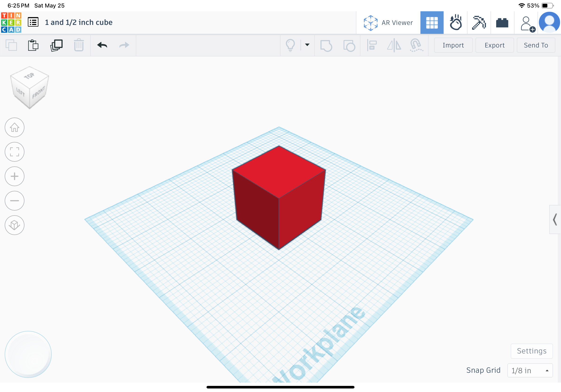
Task: Rename the design title '1 and 1/2 inch cube'
Action: point(79,23)
